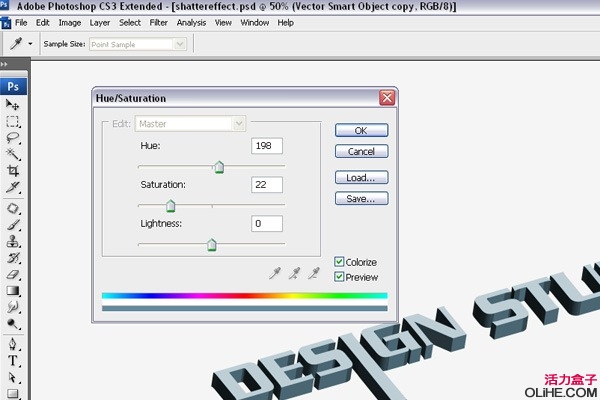Open the tool preset picker arrow
The height and width of the screenshot is (400, 600).
click(x=30, y=44)
